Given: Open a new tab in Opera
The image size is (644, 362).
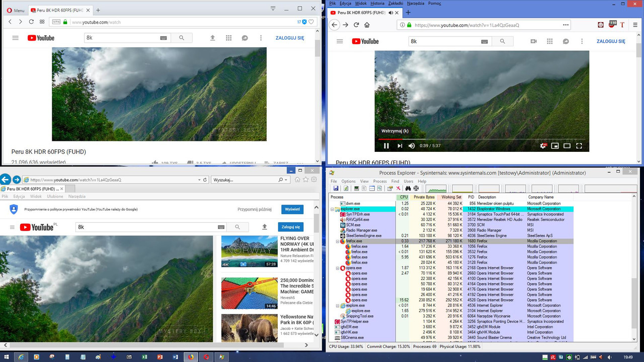Looking at the screenshot, I should tap(98, 10).
